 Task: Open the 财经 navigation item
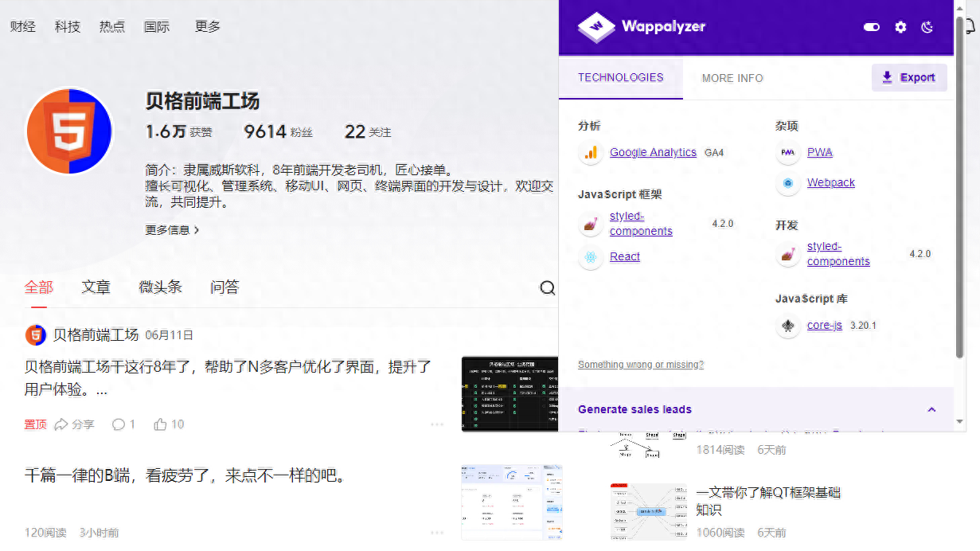[x=23, y=26]
